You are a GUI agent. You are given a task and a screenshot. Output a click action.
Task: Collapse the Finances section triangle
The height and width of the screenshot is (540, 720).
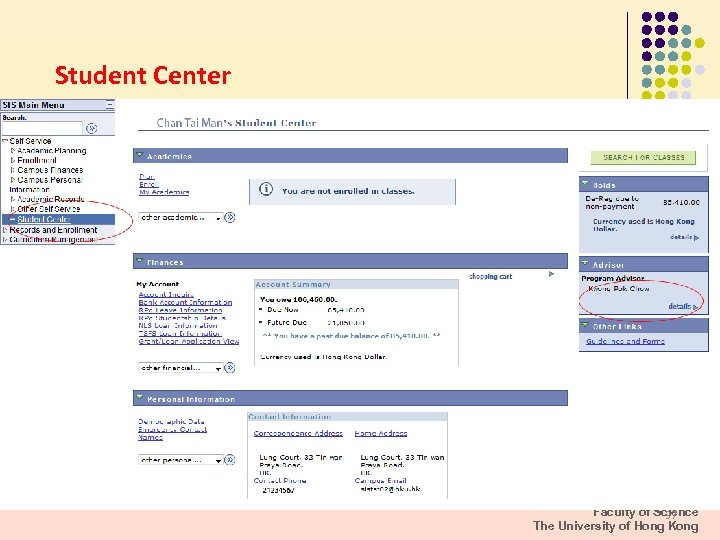tap(140, 261)
